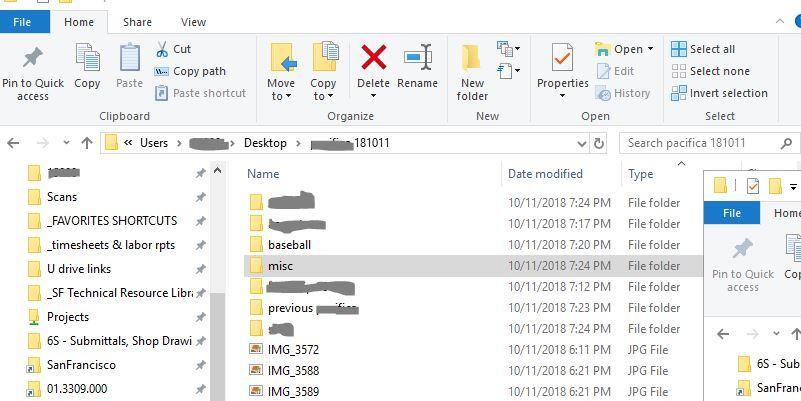Image resolution: width=801 pixels, height=401 pixels.
Task: Click the address bar refresh icon
Action: tap(599, 144)
